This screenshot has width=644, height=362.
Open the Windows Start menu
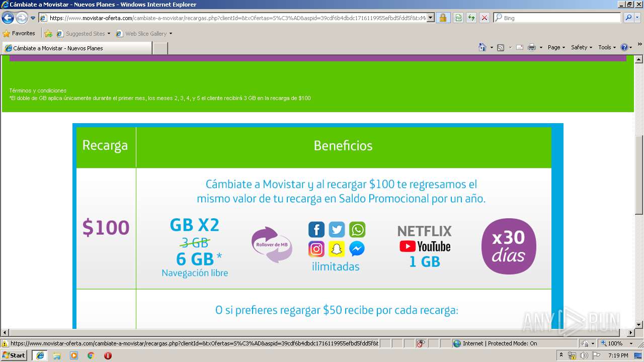(14, 355)
